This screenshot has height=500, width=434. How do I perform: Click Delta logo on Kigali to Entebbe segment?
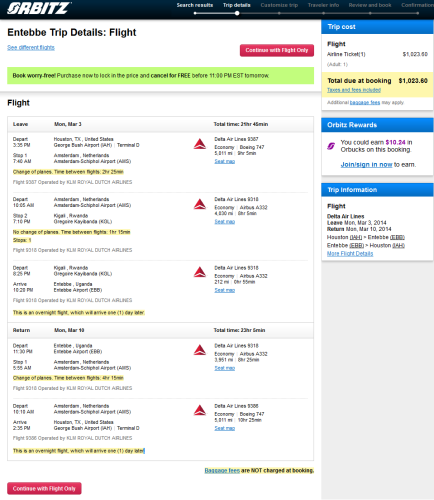pyautogui.click(x=200, y=272)
